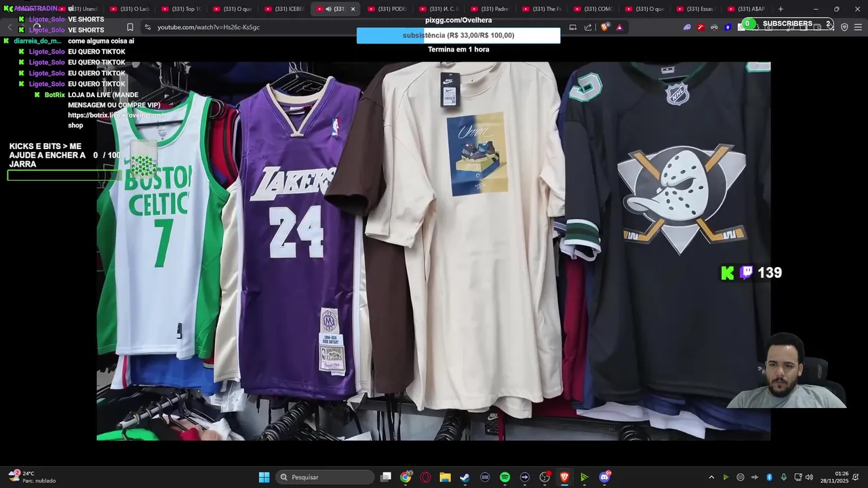
Task: Open Steam from the taskbar
Action: pyautogui.click(x=465, y=477)
